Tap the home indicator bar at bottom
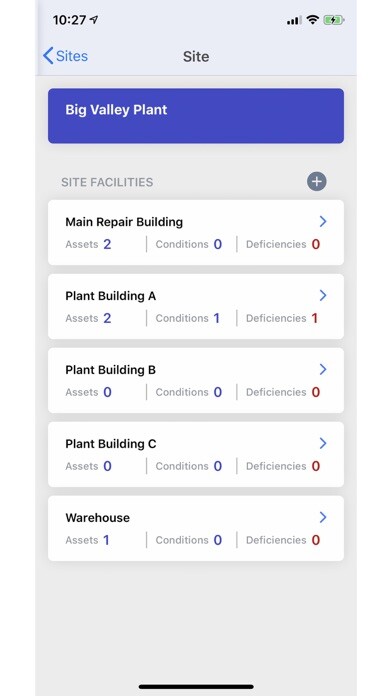Screen dimensions: 392x696 (196, 686)
